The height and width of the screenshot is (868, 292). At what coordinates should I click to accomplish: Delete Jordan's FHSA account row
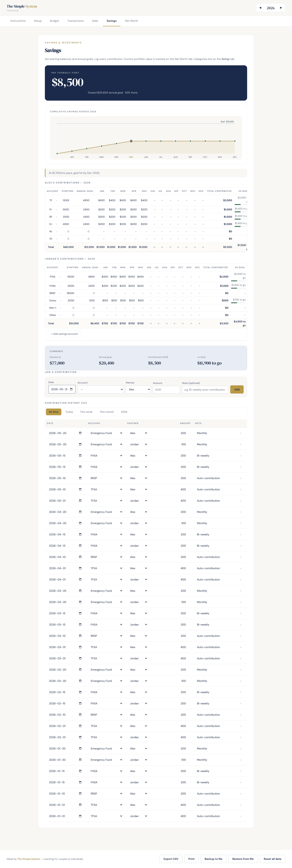coord(61,286)
